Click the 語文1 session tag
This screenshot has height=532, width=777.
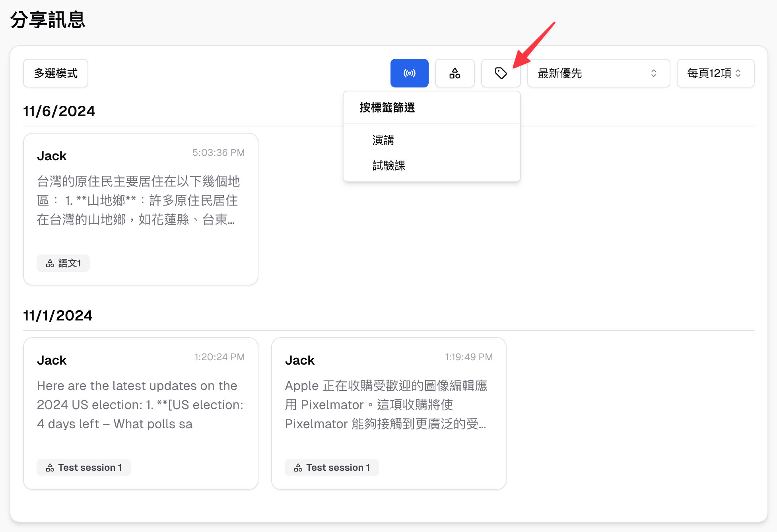tap(63, 263)
